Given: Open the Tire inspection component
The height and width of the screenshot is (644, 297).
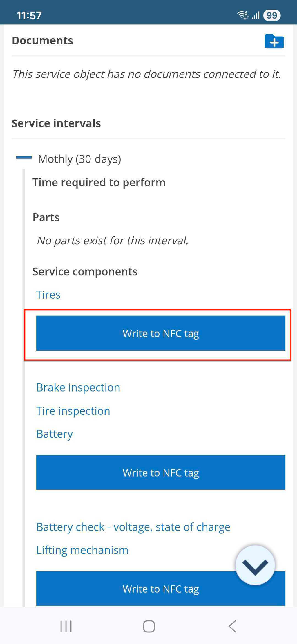Looking at the screenshot, I should tap(73, 410).
